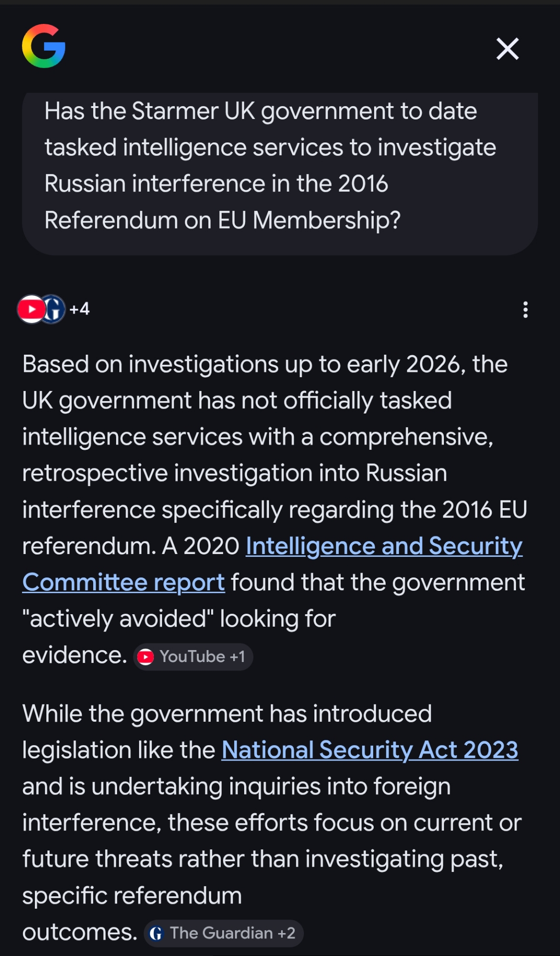
Task: Click the quoted "actively avoided" text
Action: point(118,619)
